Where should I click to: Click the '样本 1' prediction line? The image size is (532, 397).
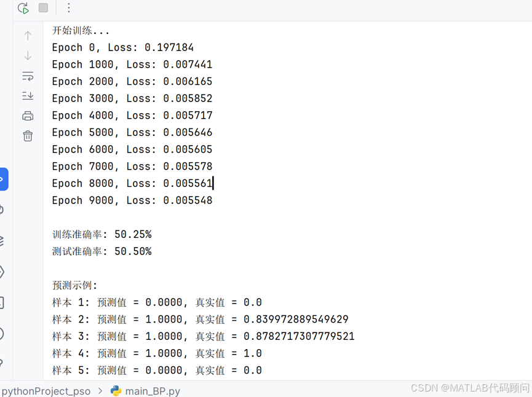click(x=157, y=302)
